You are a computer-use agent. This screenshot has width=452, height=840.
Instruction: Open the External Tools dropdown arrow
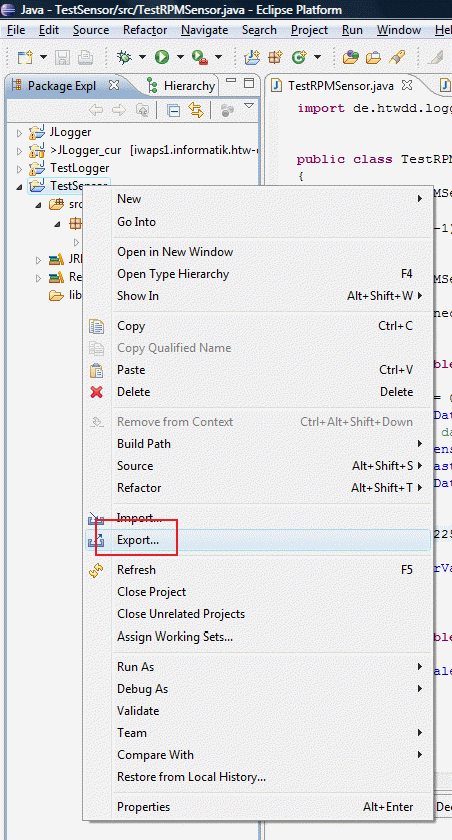tap(219, 57)
